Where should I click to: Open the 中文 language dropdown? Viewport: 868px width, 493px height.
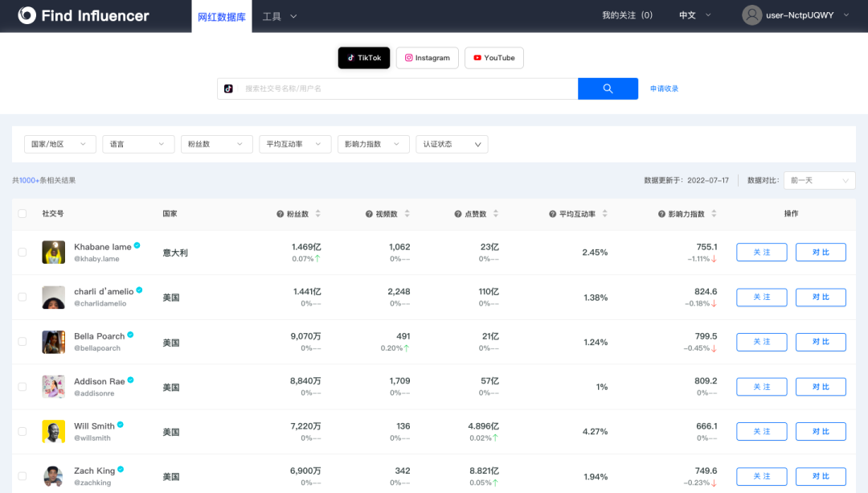pyautogui.click(x=694, y=15)
